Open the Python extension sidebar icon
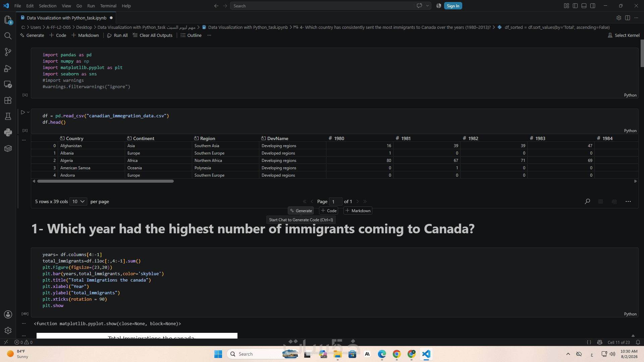644x362 pixels. coord(8,132)
